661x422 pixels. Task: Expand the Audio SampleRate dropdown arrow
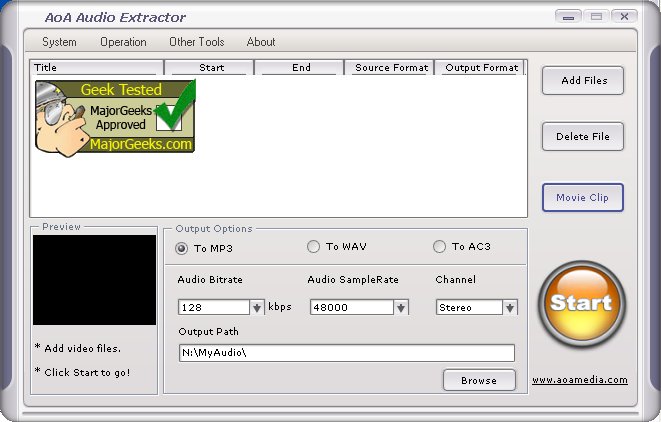tap(401, 308)
